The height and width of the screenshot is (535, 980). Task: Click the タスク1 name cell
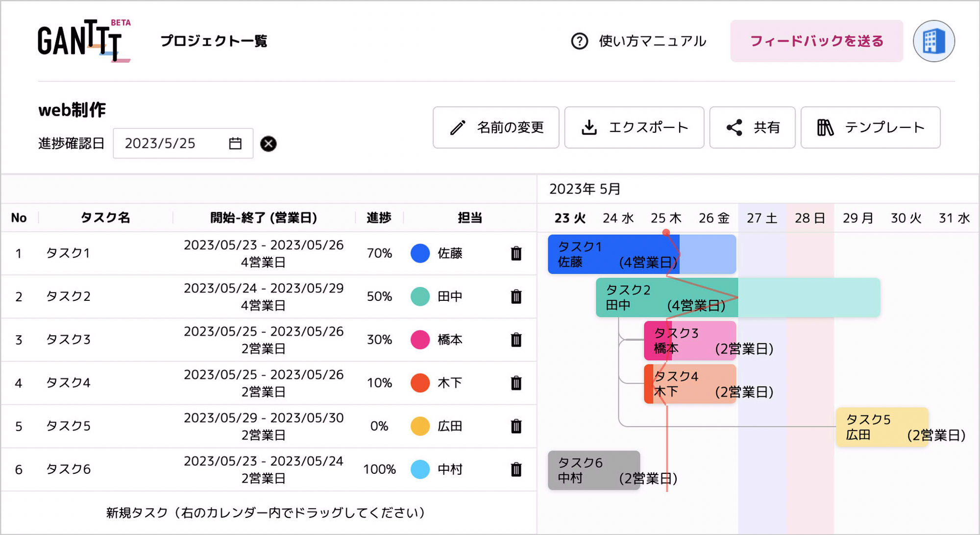pyautogui.click(x=68, y=253)
